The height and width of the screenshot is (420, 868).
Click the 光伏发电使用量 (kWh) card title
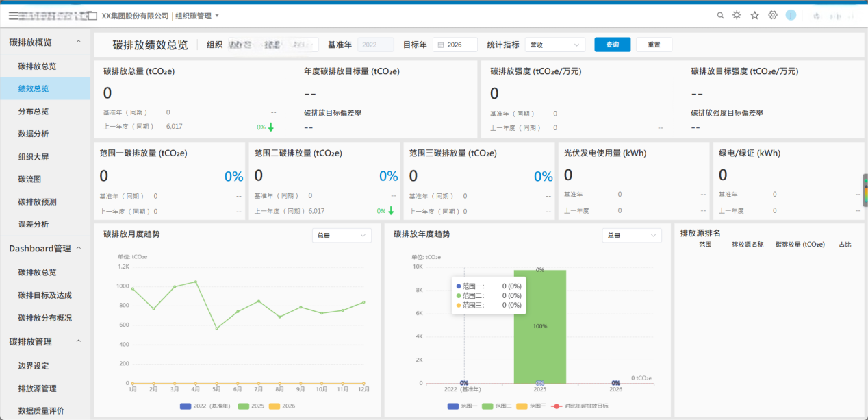pos(604,153)
